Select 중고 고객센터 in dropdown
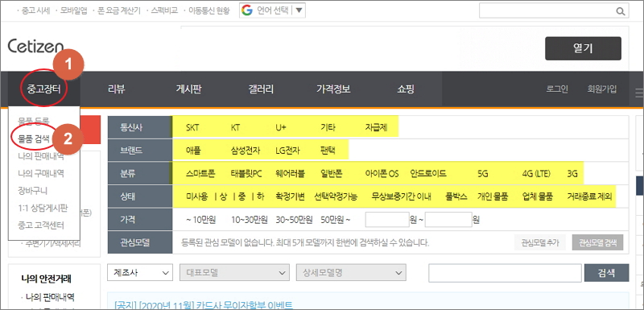644x310 pixels. click(x=41, y=225)
